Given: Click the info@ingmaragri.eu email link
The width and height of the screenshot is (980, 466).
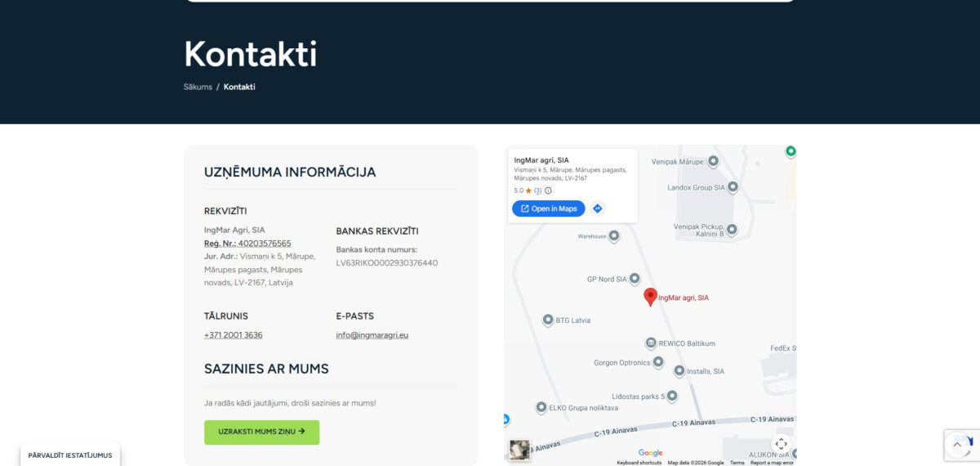Looking at the screenshot, I should tap(372, 335).
